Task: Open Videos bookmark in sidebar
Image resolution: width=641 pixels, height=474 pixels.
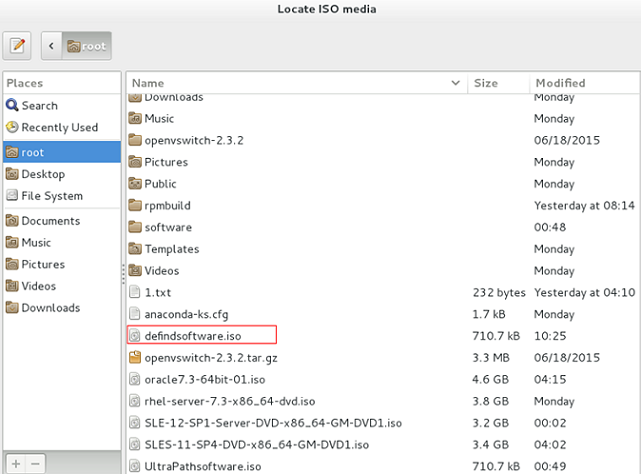Action: (x=39, y=286)
